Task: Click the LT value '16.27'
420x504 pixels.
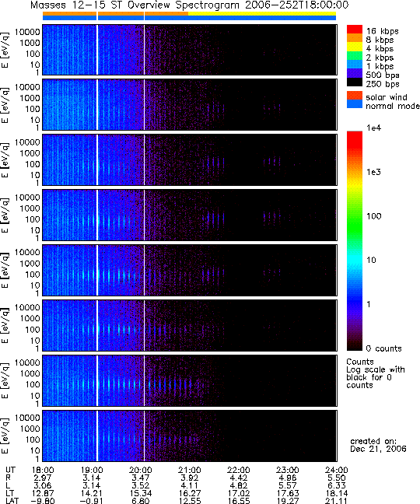Action: (x=190, y=493)
